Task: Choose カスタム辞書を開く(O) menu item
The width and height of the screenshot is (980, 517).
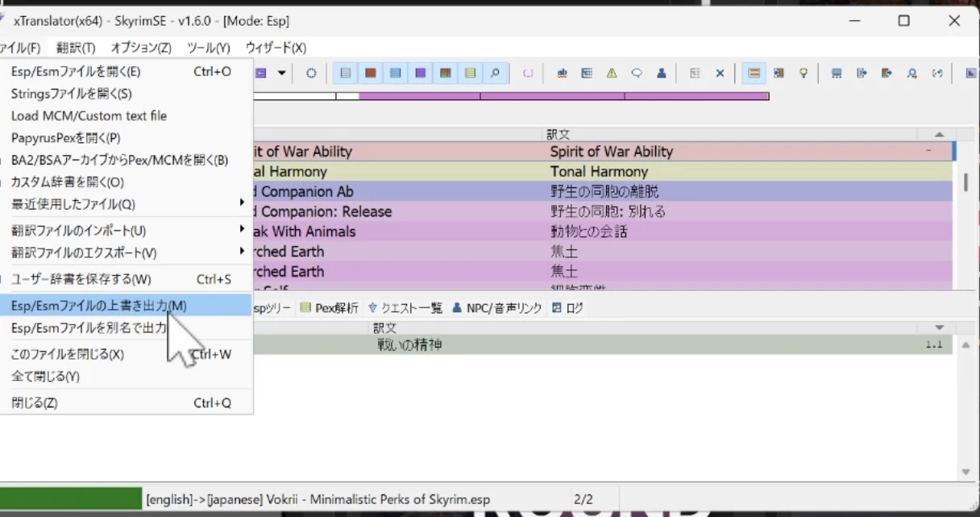Action: (127, 182)
